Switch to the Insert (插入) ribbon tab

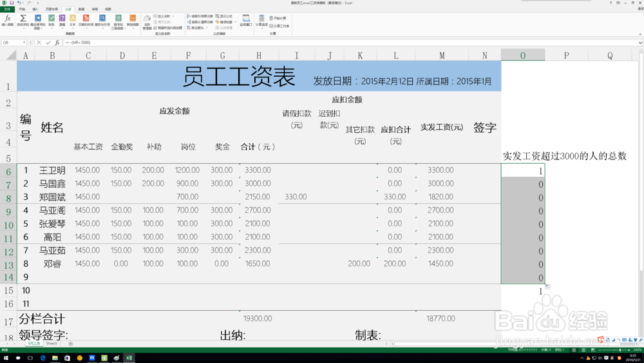tap(35, 9)
